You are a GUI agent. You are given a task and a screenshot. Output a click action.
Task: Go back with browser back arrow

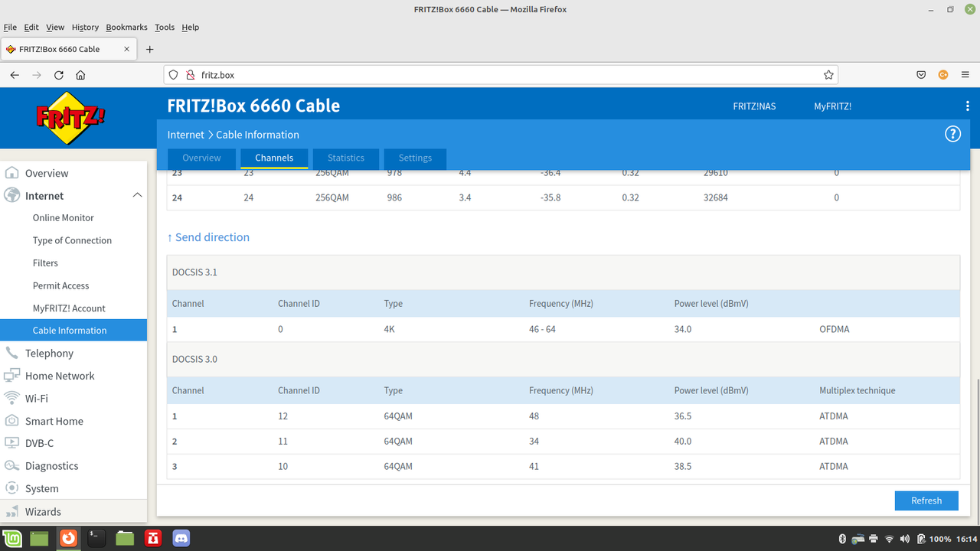pos(15,75)
